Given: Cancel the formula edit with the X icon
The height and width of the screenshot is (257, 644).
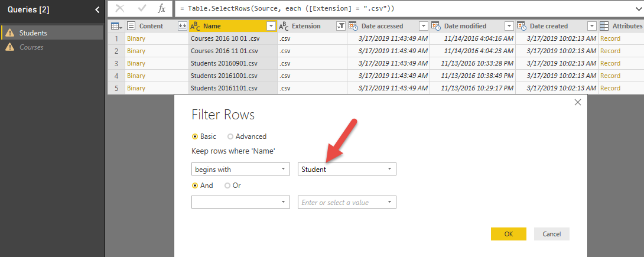Looking at the screenshot, I should pyautogui.click(x=120, y=8).
